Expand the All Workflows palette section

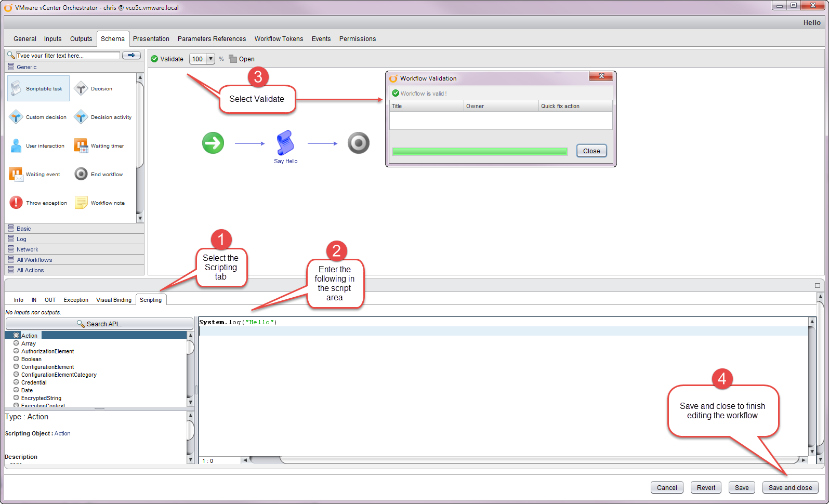click(34, 260)
